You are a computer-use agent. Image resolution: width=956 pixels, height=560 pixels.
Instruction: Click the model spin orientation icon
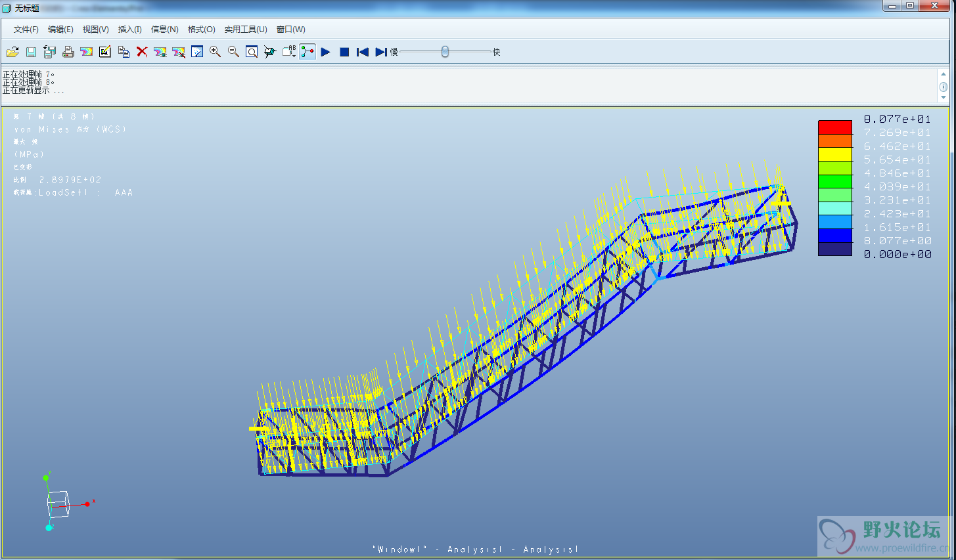[269, 52]
